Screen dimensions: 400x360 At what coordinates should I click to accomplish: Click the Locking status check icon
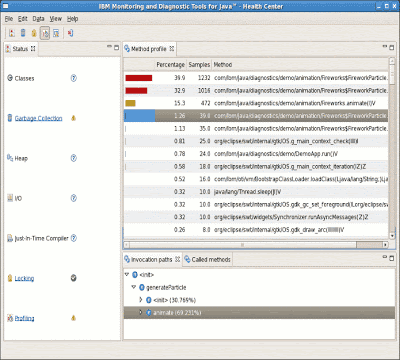74,278
